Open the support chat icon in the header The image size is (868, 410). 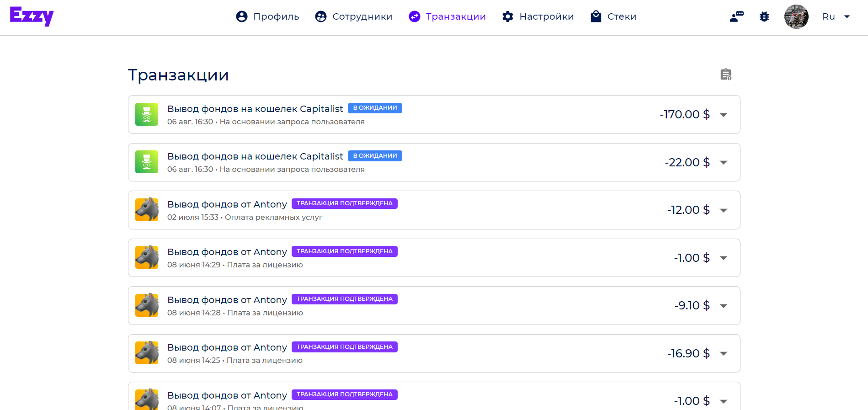pyautogui.click(x=737, y=16)
